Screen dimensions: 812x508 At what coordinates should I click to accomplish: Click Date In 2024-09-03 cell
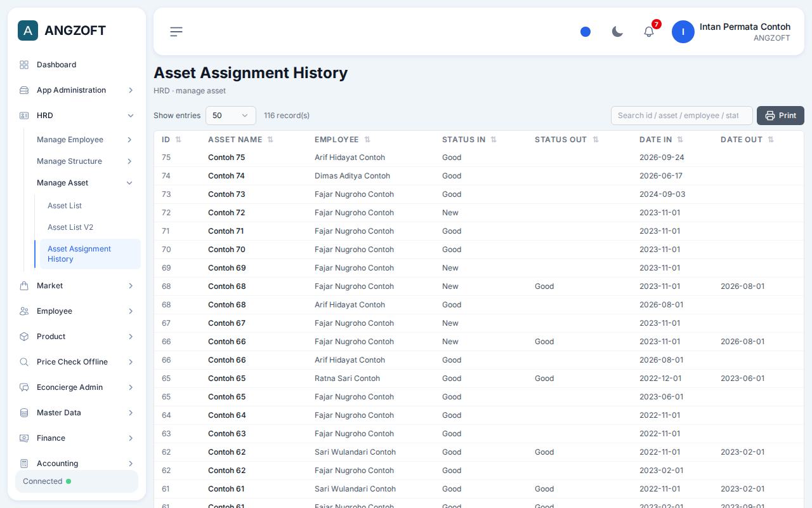click(x=662, y=194)
